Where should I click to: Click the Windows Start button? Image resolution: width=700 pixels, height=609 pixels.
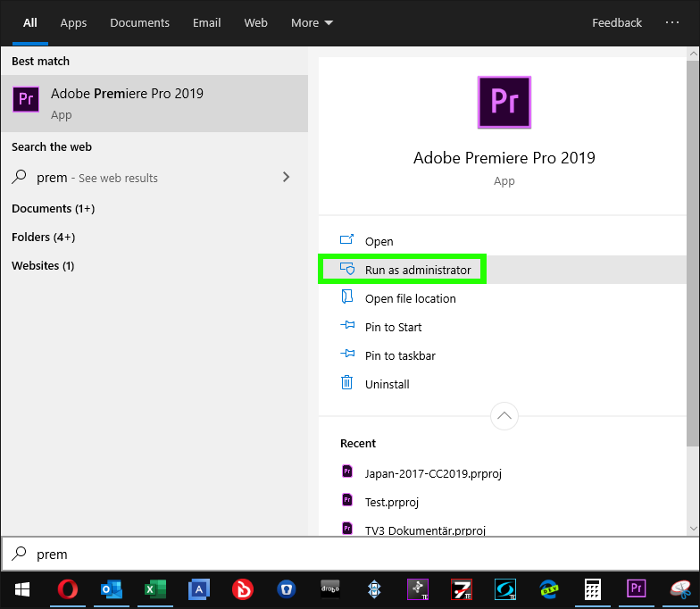click(x=22, y=589)
